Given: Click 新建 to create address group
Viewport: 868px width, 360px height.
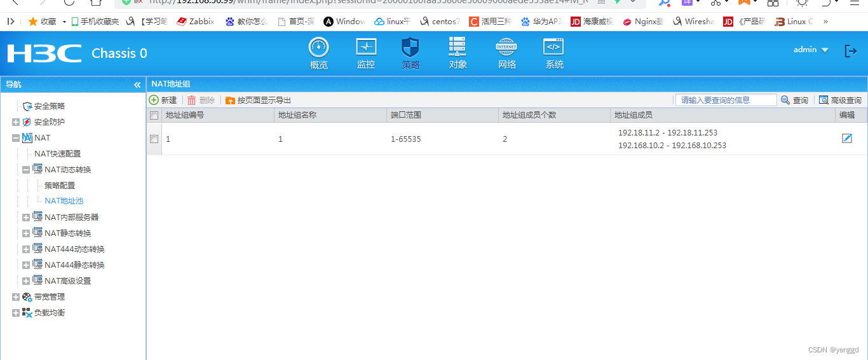Looking at the screenshot, I should [x=163, y=100].
